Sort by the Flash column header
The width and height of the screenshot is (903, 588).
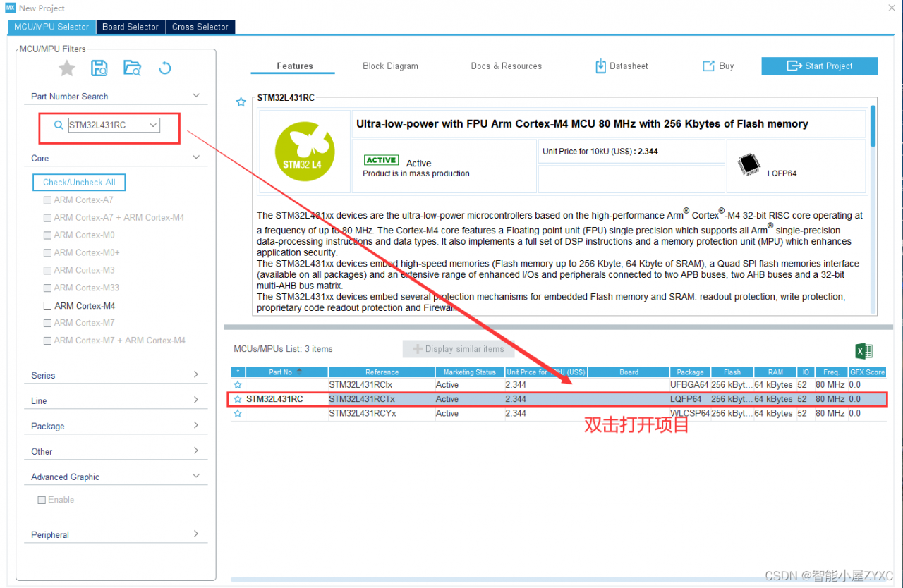(732, 372)
